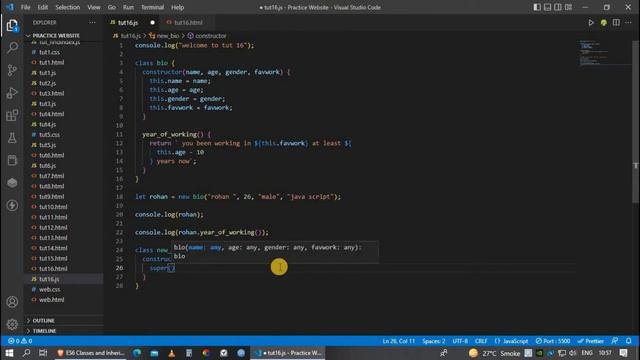Open editor More Actions ellipsis

(628, 22)
